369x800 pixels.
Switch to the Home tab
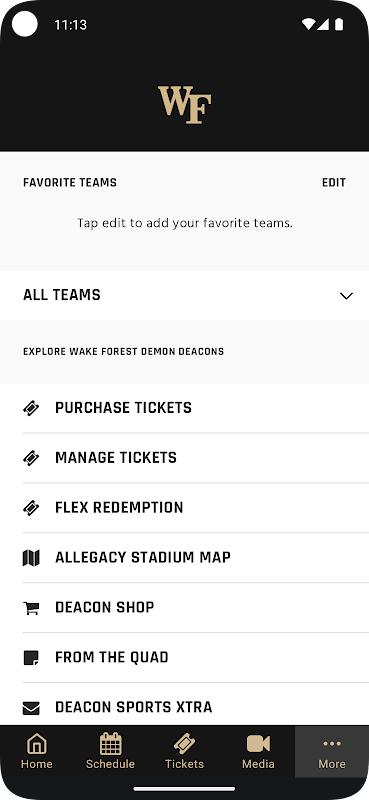coord(37,751)
